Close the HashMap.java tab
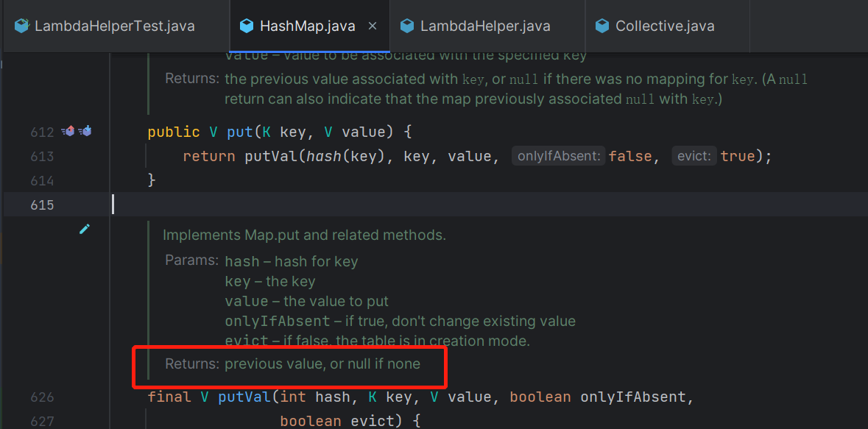This screenshot has height=429, width=868. pos(373,26)
